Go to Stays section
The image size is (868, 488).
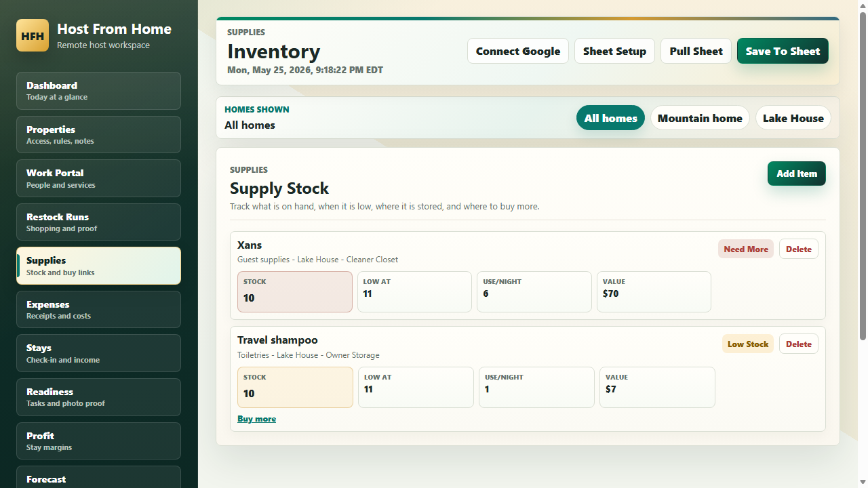(98, 353)
